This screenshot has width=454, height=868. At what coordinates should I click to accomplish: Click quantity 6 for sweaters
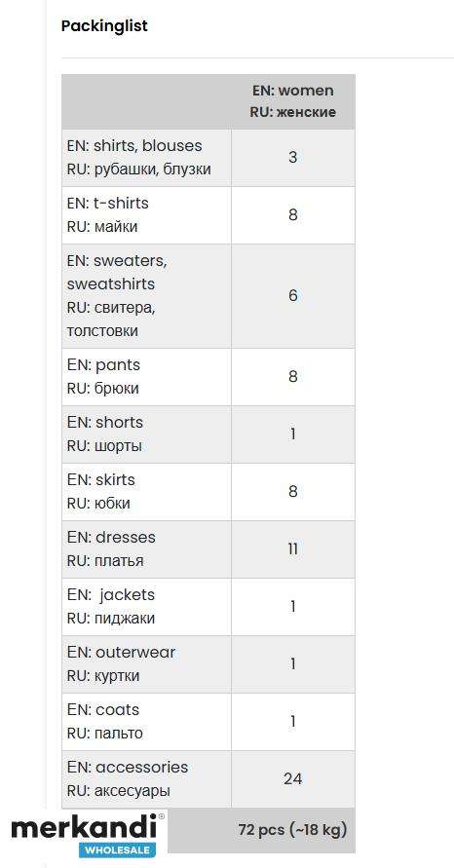pos(293,296)
